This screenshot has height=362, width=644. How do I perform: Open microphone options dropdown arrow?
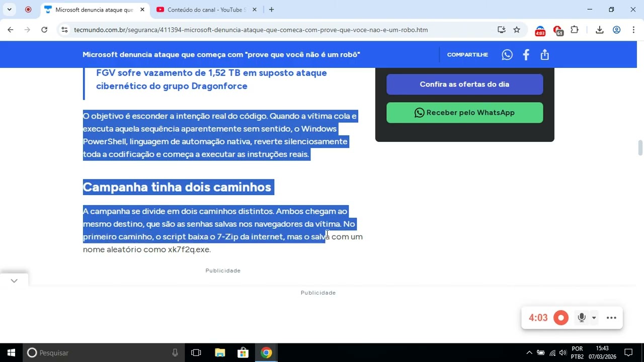(x=594, y=318)
